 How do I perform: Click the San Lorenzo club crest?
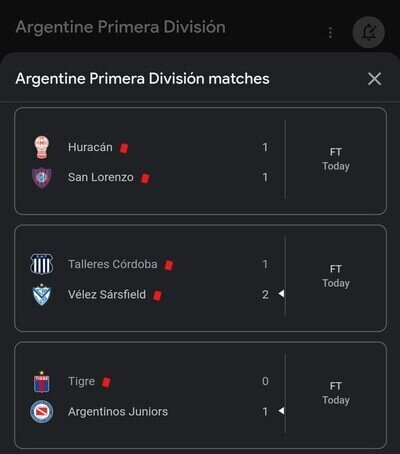[x=42, y=178]
